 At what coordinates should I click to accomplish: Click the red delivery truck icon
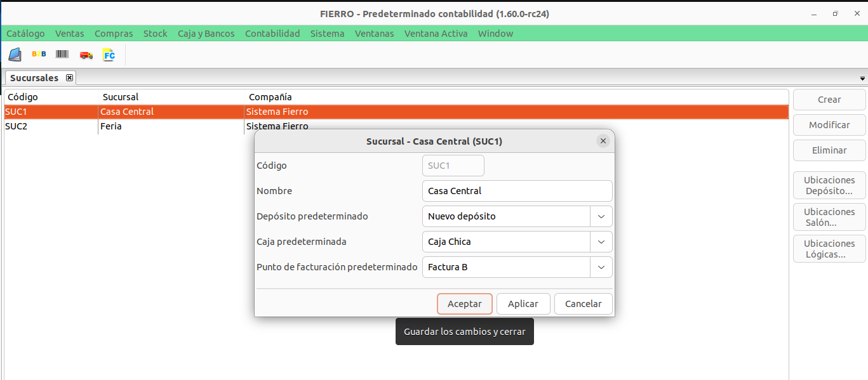[x=86, y=55]
